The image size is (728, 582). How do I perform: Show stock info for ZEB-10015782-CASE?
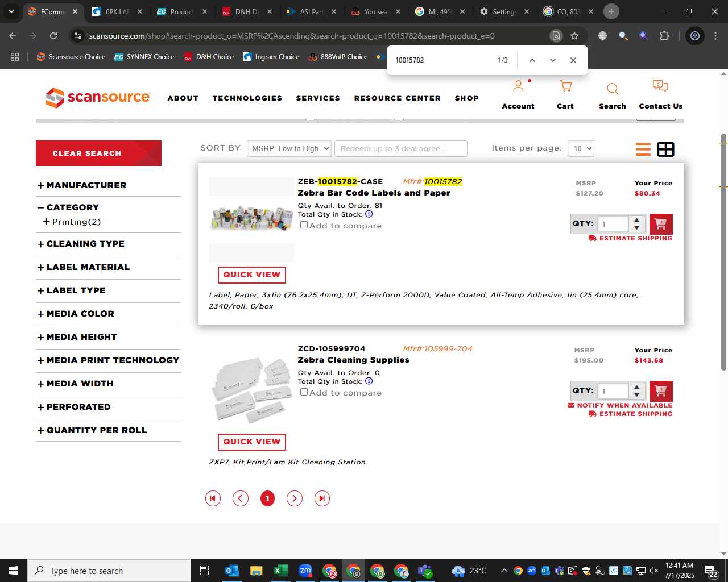(x=369, y=214)
